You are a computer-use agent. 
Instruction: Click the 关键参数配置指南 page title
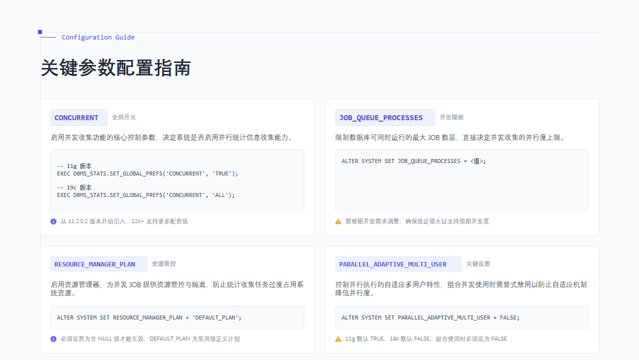click(116, 68)
